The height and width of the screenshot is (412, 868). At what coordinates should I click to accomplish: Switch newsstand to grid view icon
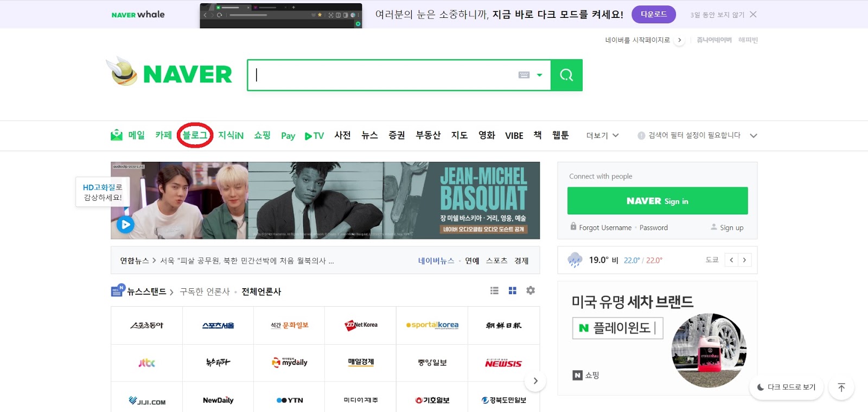(512, 291)
